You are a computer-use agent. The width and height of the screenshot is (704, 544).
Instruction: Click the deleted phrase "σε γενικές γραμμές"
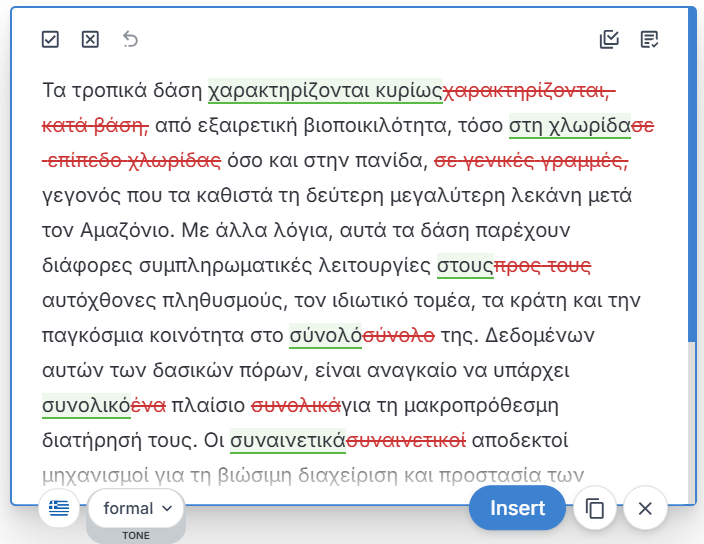tap(537, 161)
